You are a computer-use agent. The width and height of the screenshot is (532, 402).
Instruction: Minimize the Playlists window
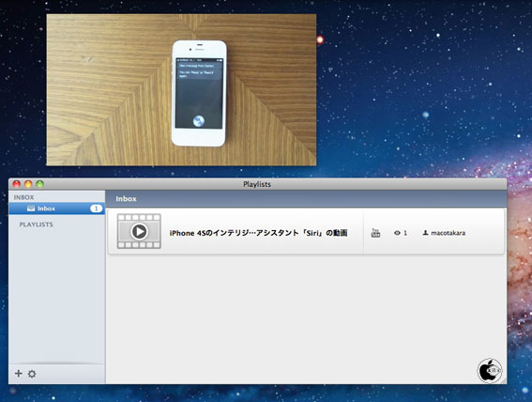pos(28,184)
